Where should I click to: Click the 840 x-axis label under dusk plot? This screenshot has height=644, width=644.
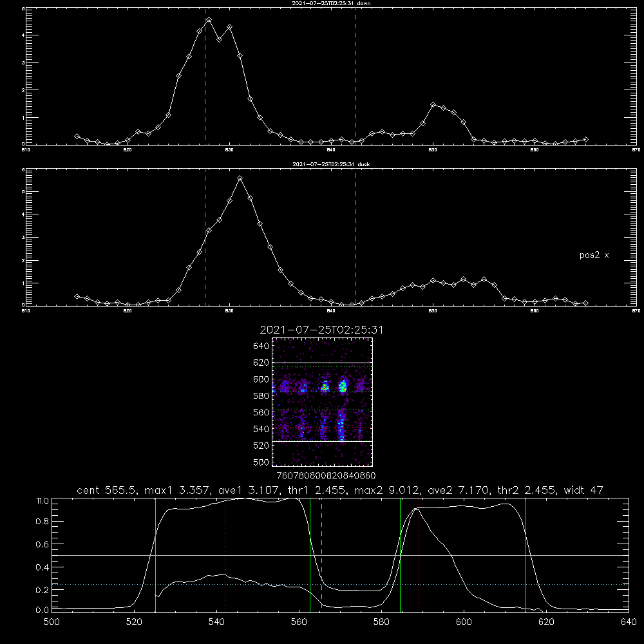[331, 311]
